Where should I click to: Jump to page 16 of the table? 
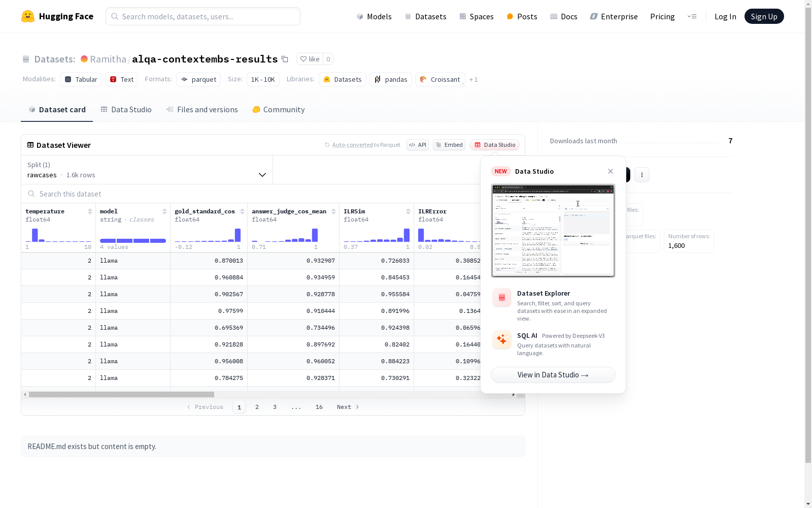pos(319,407)
